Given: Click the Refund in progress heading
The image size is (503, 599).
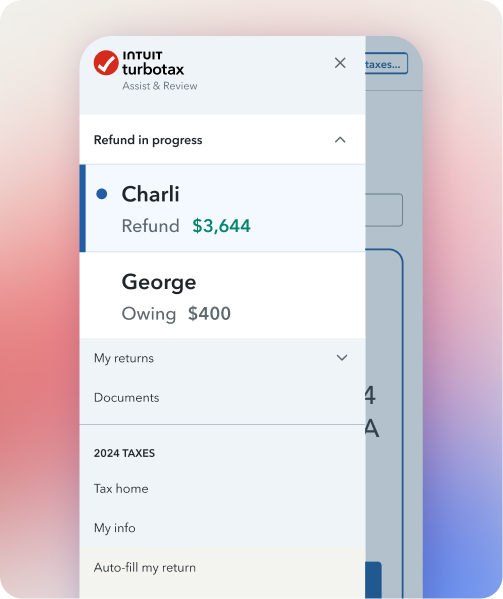Looking at the screenshot, I should coord(148,140).
